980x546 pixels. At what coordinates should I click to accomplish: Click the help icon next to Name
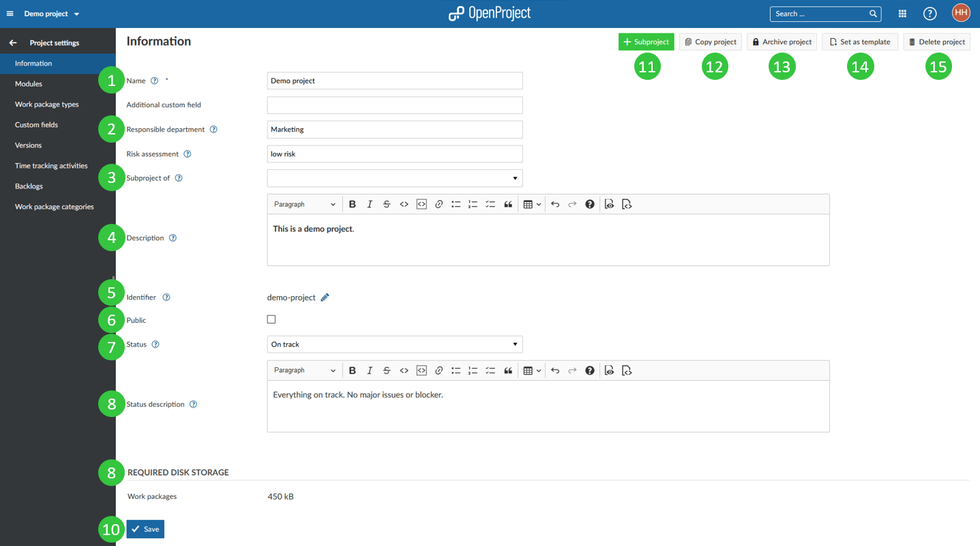[154, 81]
